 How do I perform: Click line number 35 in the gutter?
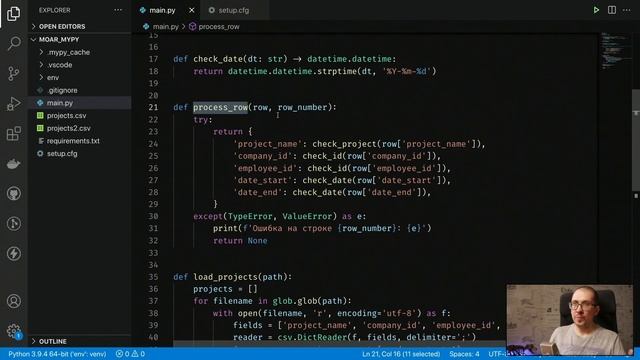point(153,277)
